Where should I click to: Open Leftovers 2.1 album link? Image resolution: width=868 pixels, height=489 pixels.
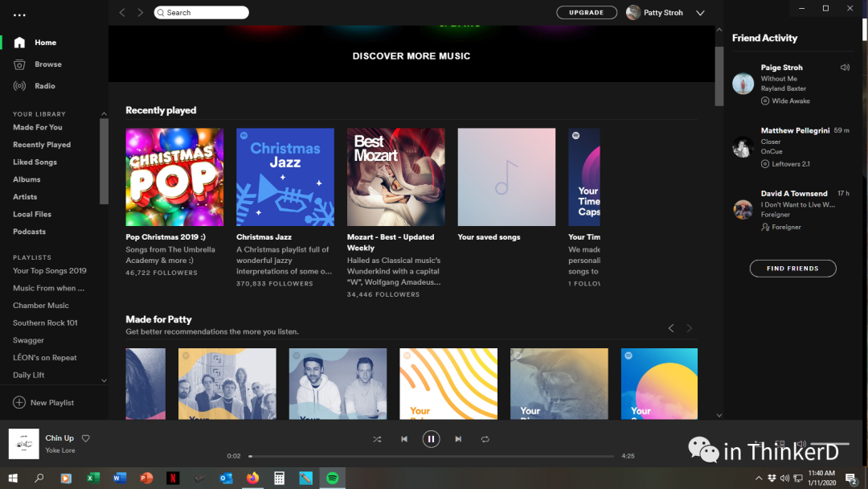tap(791, 164)
